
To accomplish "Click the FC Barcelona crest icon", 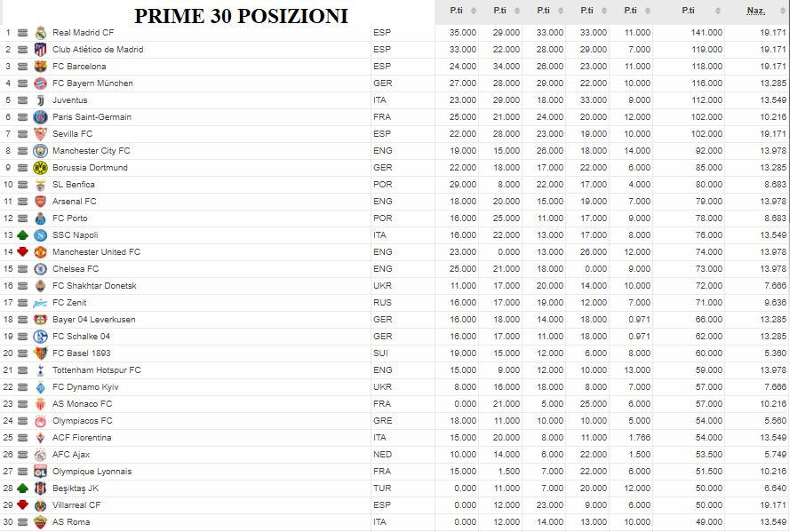I will click(x=40, y=67).
